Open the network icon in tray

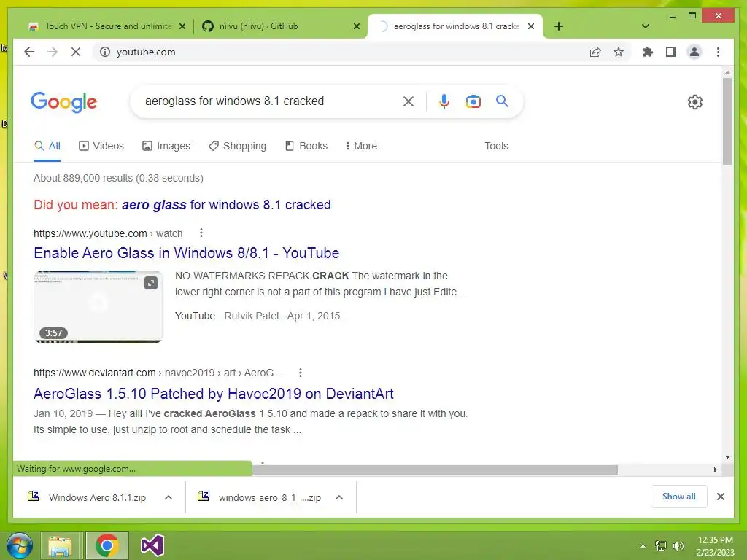pyautogui.click(x=661, y=546)
